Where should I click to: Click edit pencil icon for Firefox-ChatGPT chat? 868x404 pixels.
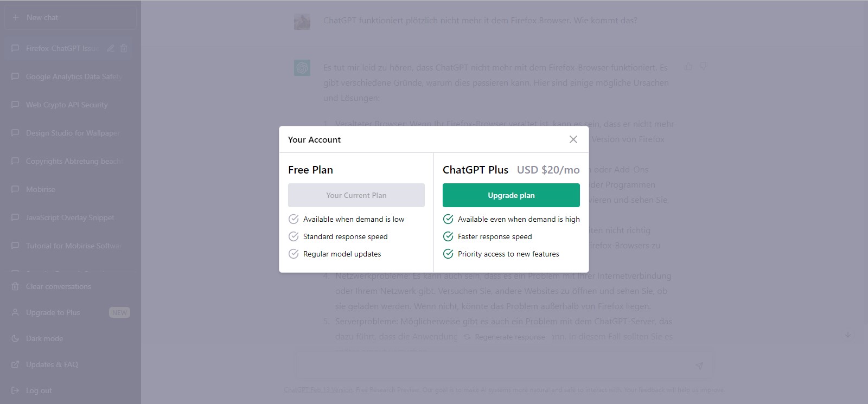pyautogui.click(x=111, y=48)
